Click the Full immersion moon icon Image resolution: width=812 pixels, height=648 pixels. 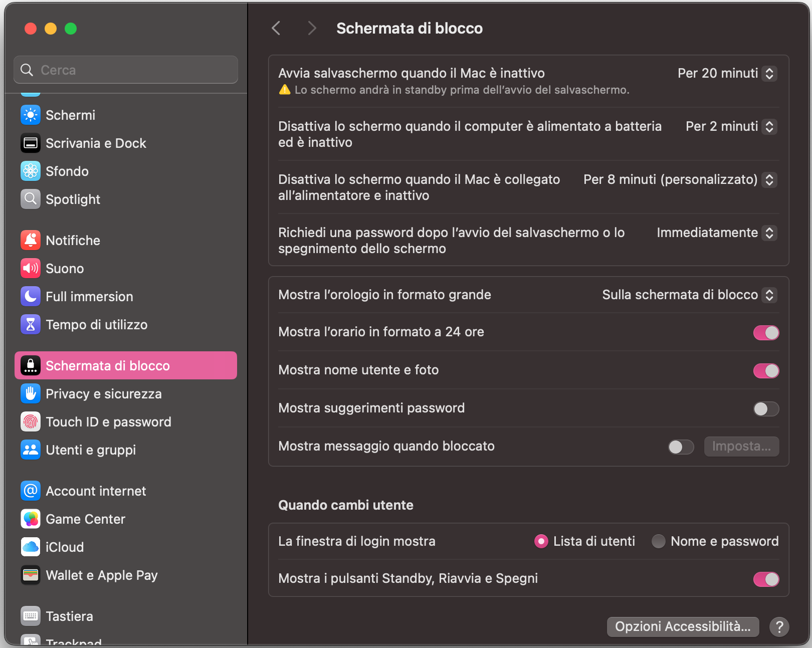coord(31,296)
